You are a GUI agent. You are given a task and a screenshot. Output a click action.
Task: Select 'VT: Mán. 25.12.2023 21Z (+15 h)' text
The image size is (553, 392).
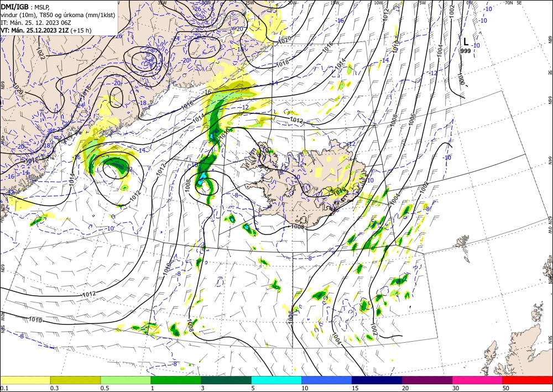[46, 30]
